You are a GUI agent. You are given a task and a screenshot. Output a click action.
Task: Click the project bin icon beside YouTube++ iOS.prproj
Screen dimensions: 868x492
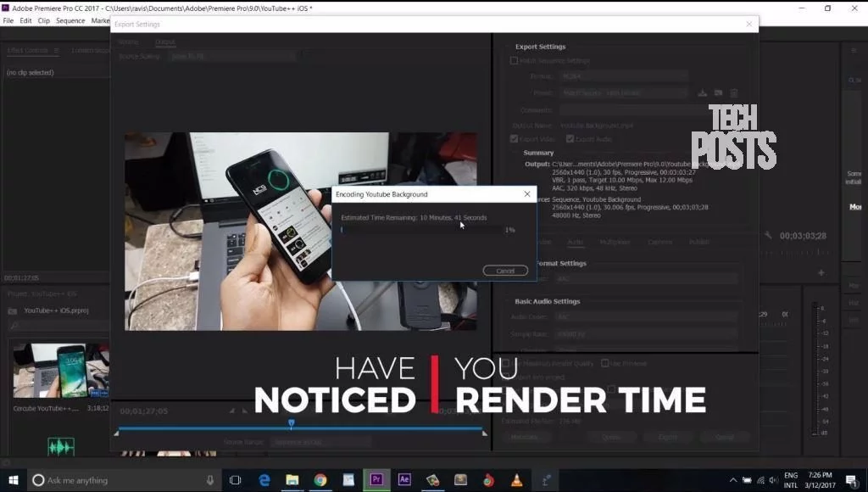click(13, 310)
